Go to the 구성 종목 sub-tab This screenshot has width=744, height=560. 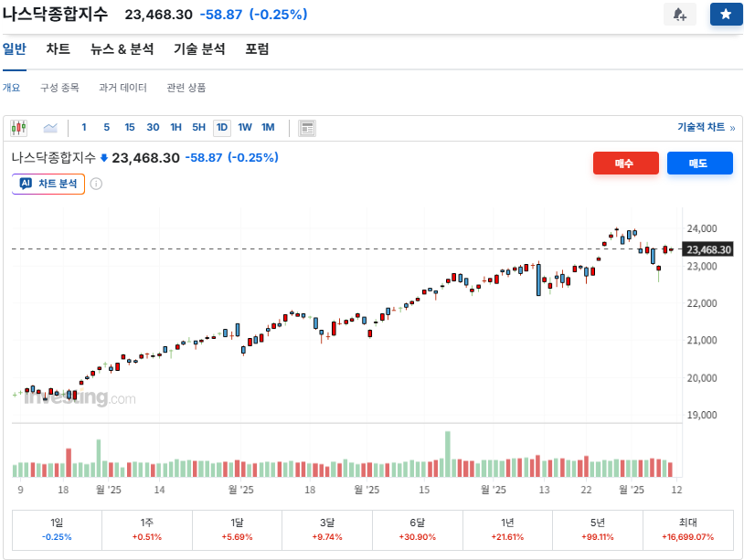pos(59,88)
